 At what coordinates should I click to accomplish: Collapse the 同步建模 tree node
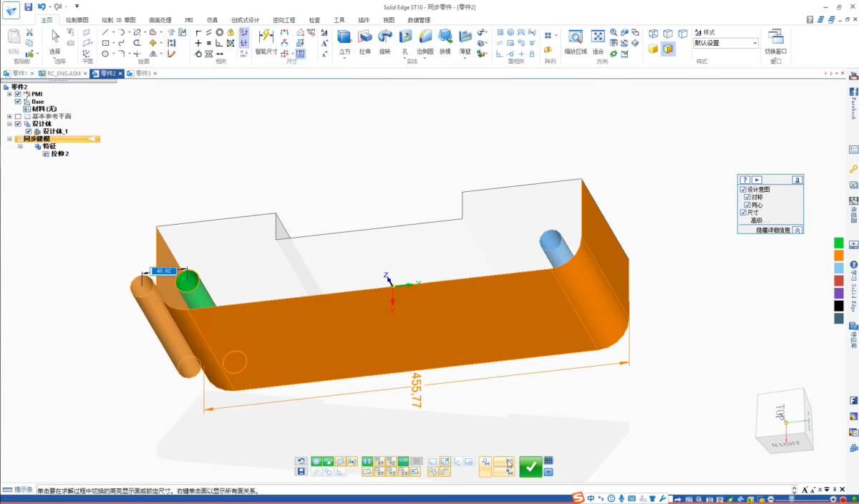click(9, 139)
